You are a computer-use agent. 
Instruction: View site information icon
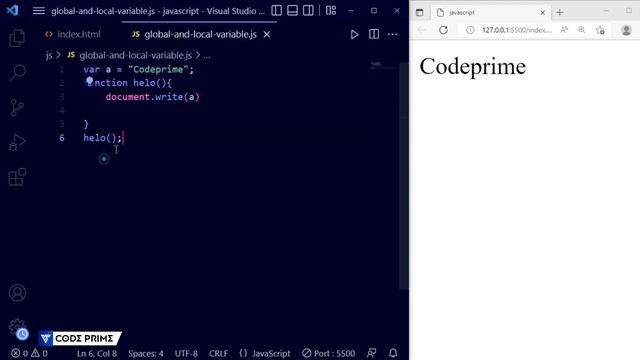[470, 30]
